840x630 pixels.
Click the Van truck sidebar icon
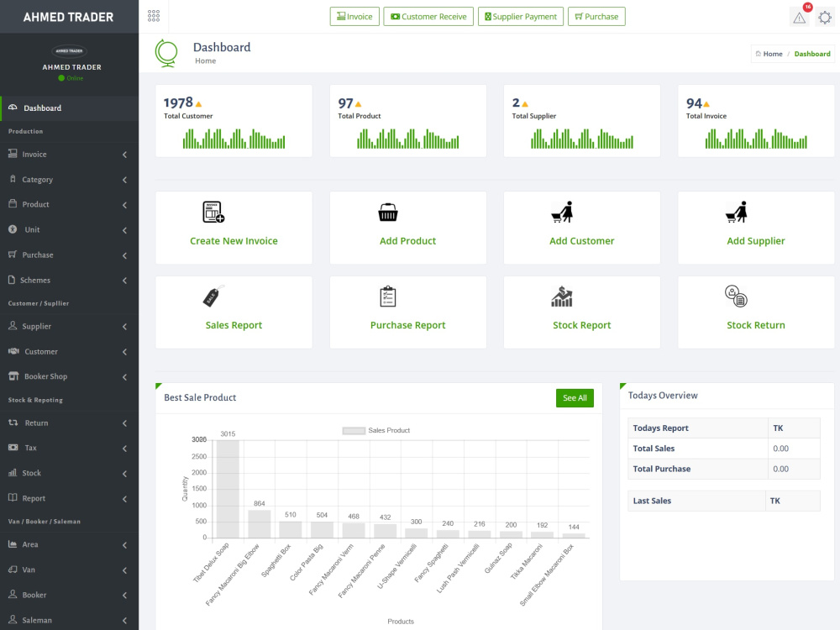pyautogui.click(x=13, y=569)
